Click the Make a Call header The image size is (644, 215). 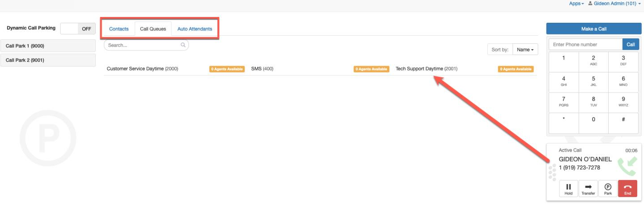coord(594,29)
